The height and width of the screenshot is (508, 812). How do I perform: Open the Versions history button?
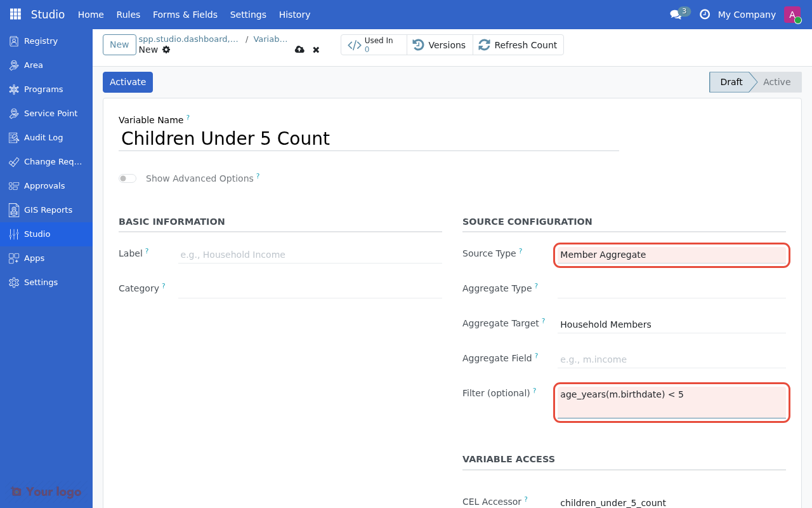click(x=440, y=45)
